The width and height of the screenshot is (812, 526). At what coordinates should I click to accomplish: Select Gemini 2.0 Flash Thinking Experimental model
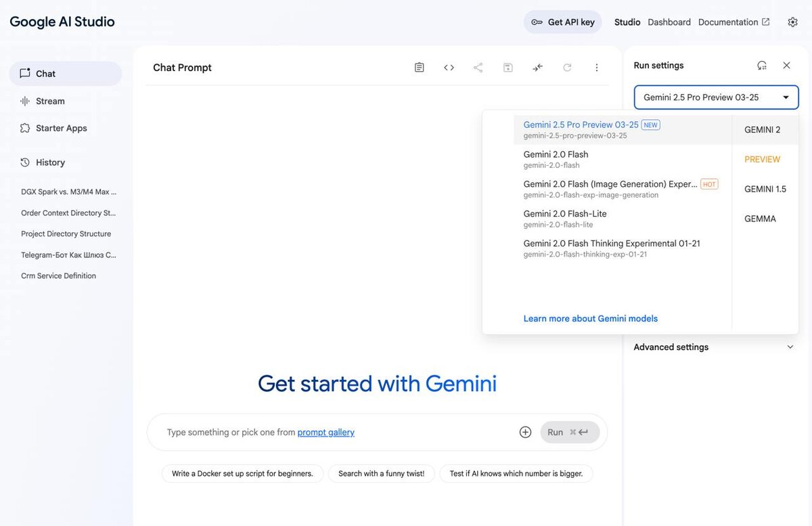coord(623,248)
